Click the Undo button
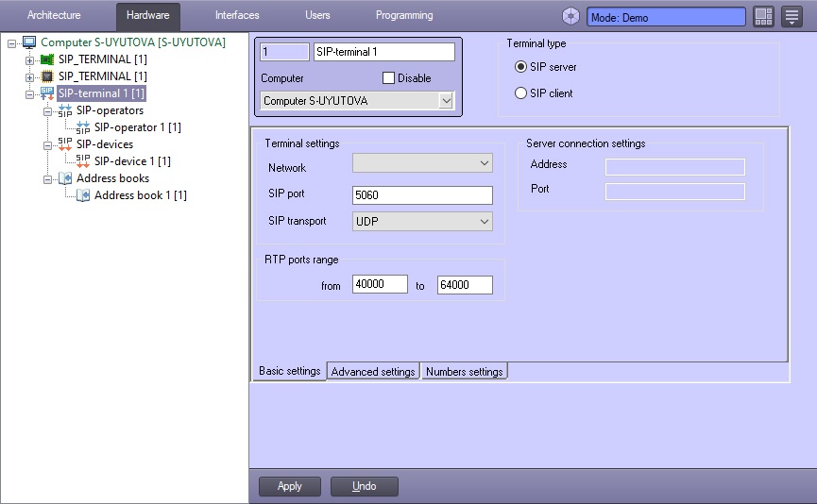The image size is (817, 504). click(x=364, y=486)
